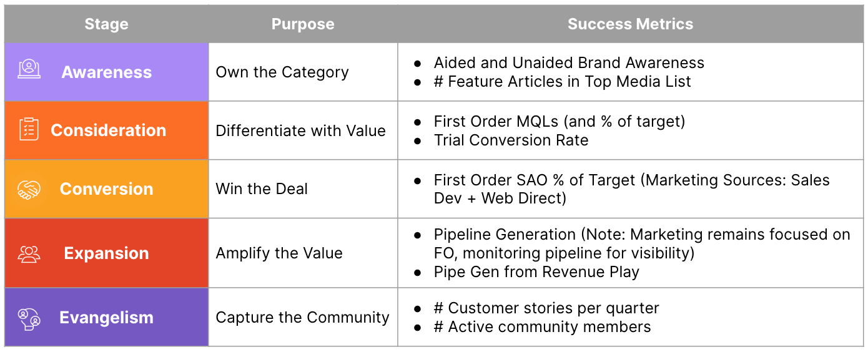This screenshot has width=868, height=352.
Task: Click the 'Win the Deal' purpose text
Action: point(262,189)
